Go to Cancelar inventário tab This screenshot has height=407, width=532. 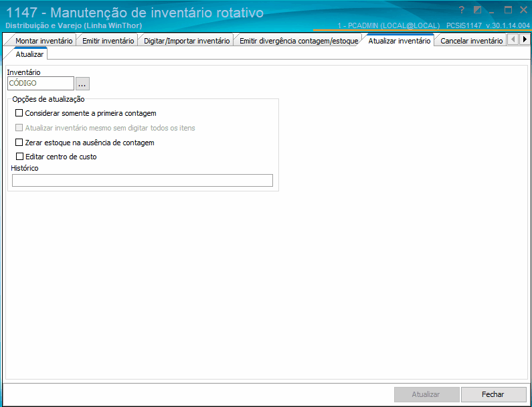click(x=472, y=41)
